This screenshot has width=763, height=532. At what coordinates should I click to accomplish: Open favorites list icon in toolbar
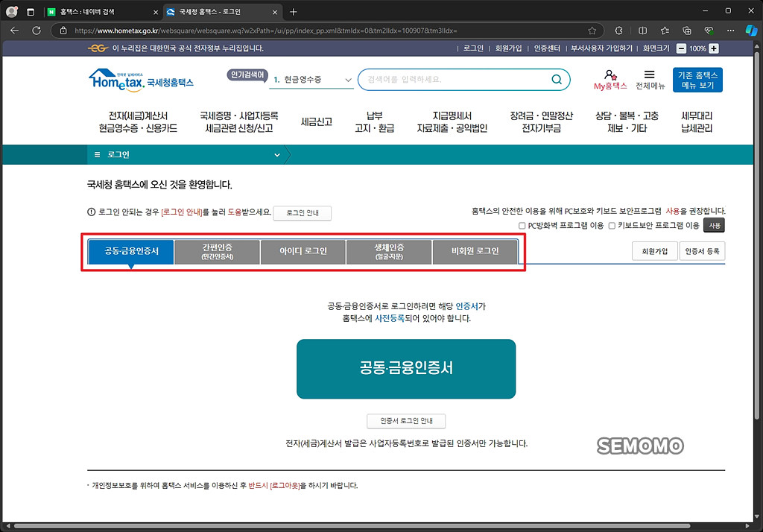click(665, 31)
